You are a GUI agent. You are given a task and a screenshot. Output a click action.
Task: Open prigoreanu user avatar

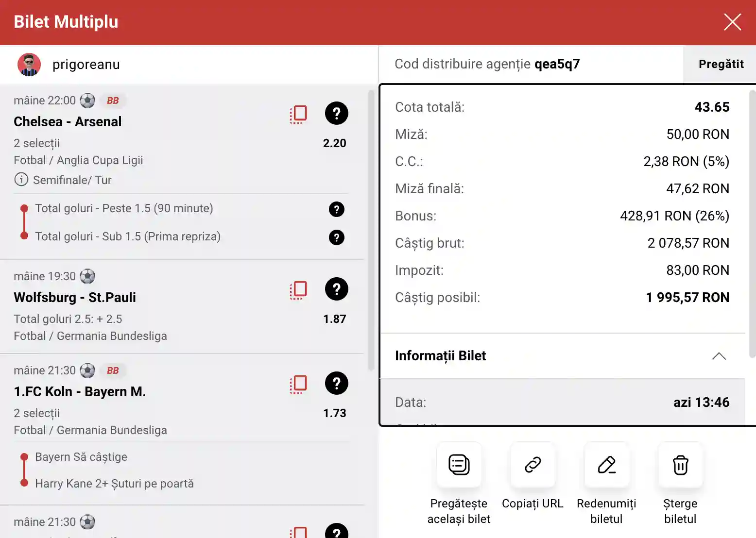pyautogui.click(x=29, y=65)
